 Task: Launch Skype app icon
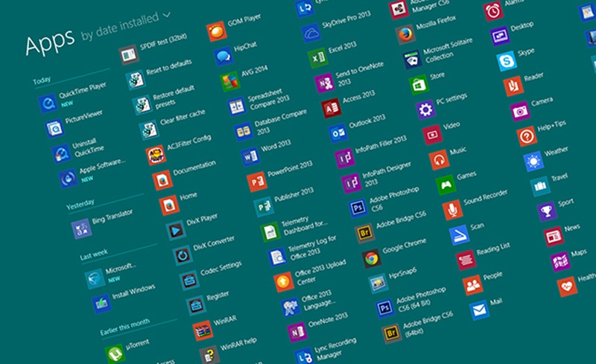point(507,61)
